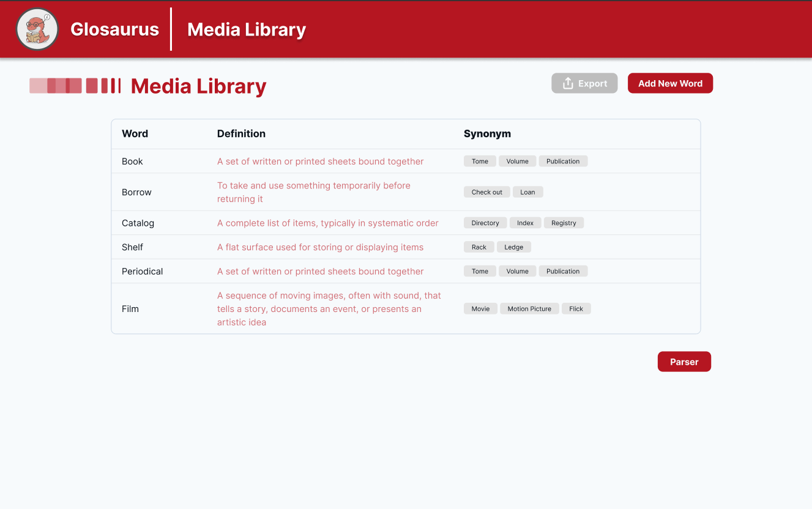Click the Glosaurus dinosaur logo
The width and height of the screenshot is (812, 509).
pos(37,29)
